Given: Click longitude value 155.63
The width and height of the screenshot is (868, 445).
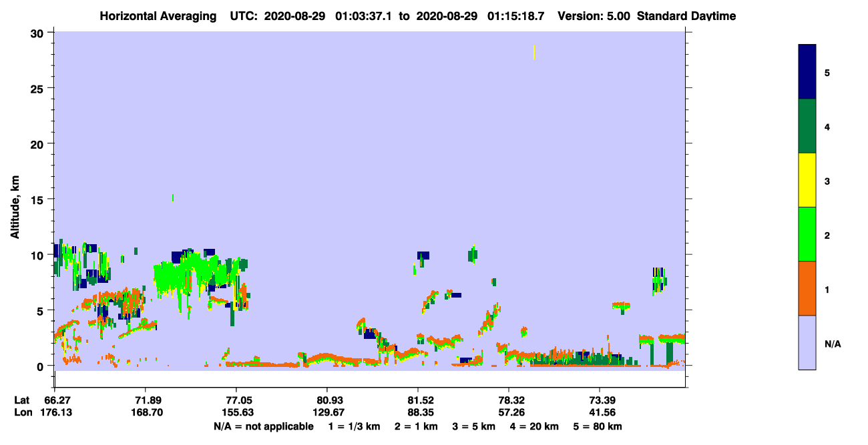Looking at the screenshot, I should coord(236,412).
